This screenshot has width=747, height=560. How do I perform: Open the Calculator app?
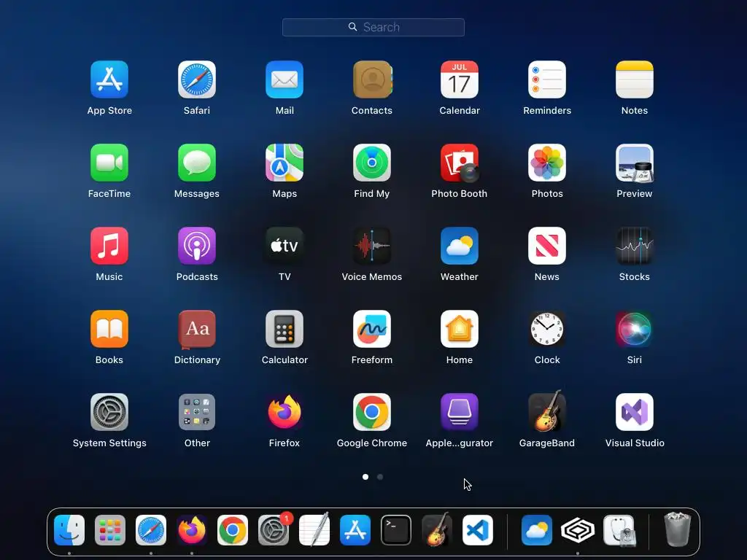pyautogui.click(x=285, y=329)
